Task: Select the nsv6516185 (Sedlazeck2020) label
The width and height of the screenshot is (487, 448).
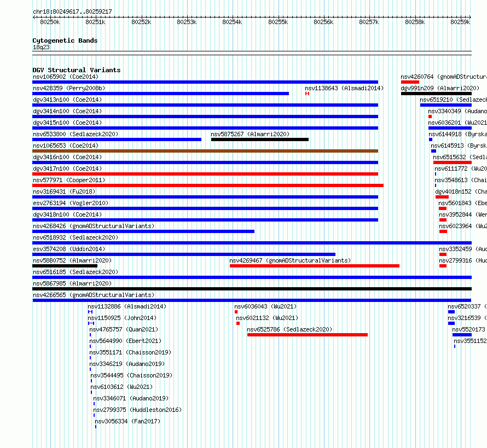Action: [76, 272]
